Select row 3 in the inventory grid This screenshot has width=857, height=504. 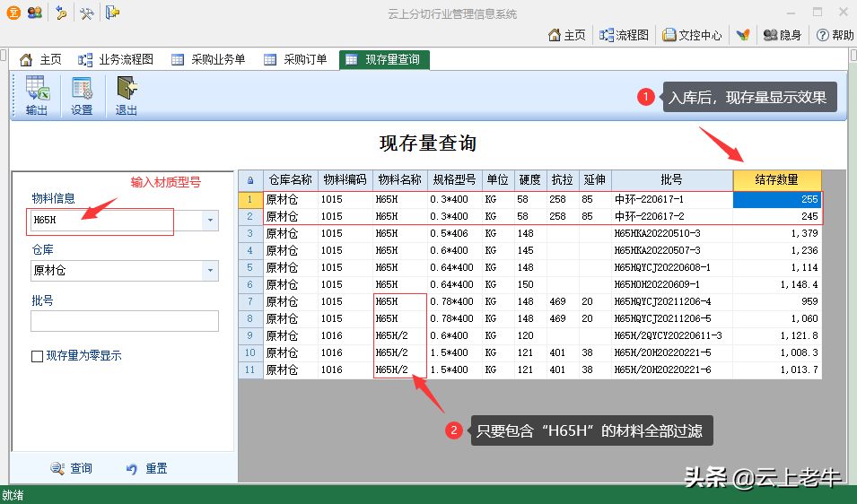click(250, 233)
